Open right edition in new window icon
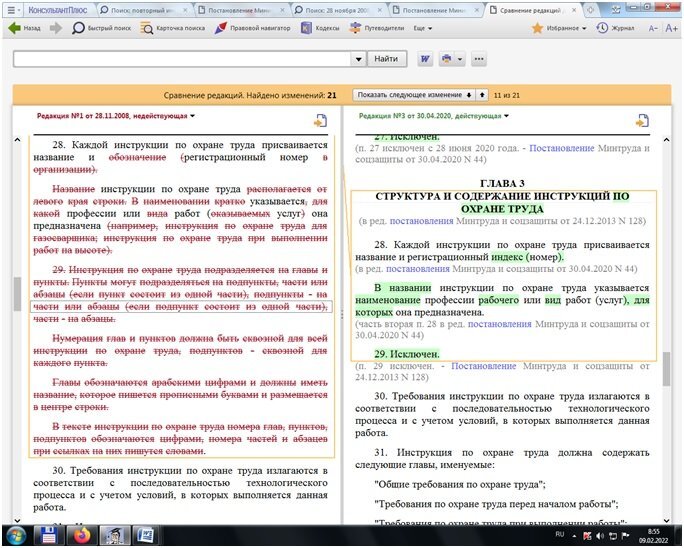Screen dimensions: 684x548 tap(642, 121)
